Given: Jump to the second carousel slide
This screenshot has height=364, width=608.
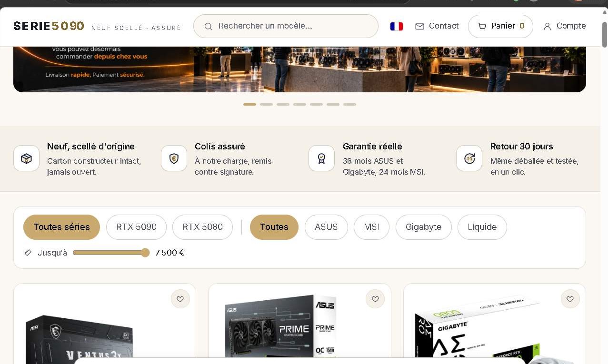Looking at the screenshot, I should tap(266, 104).
